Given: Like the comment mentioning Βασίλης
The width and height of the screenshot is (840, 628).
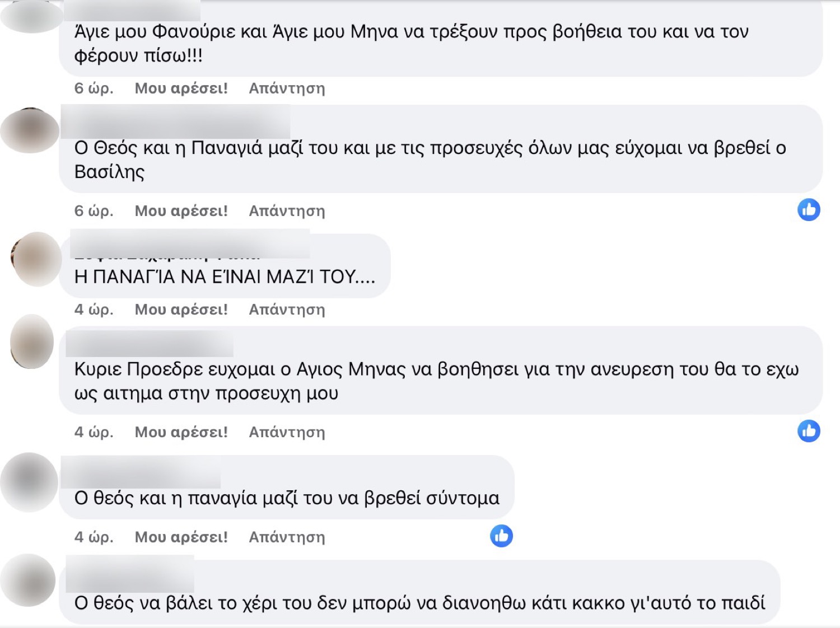Looking at the screenshot, I should [x=181, y=211].
